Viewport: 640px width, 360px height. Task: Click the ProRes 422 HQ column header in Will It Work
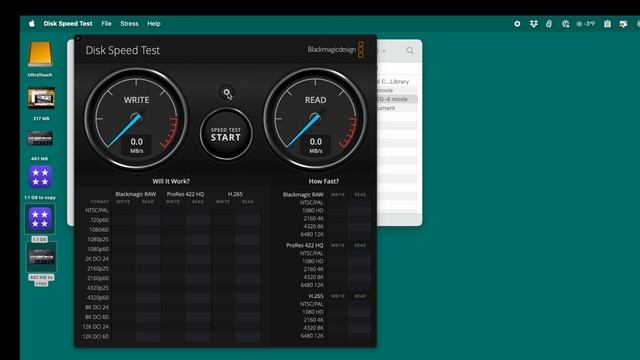click(x=185, y=194)
